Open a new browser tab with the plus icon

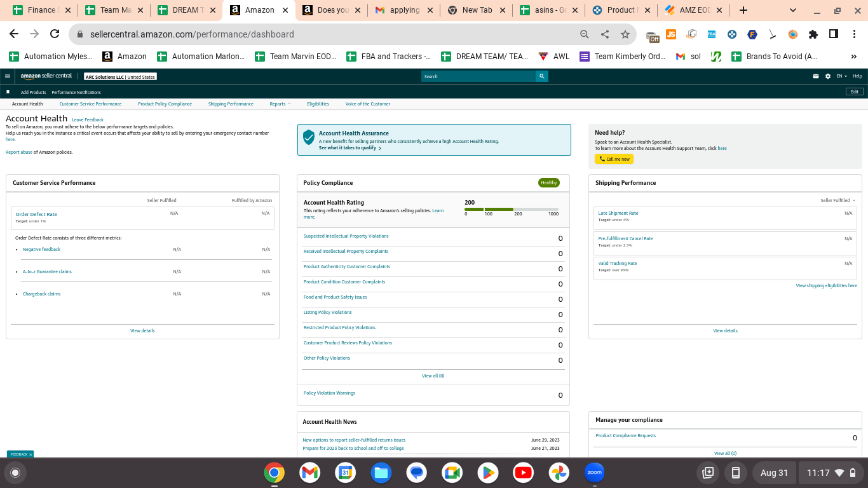[x=743, y=10]
